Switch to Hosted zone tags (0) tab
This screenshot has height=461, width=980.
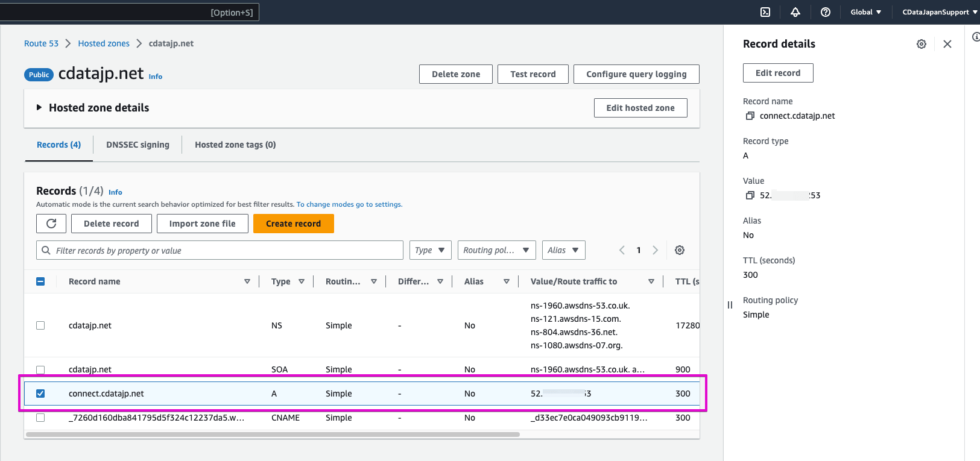pos(235,145)
